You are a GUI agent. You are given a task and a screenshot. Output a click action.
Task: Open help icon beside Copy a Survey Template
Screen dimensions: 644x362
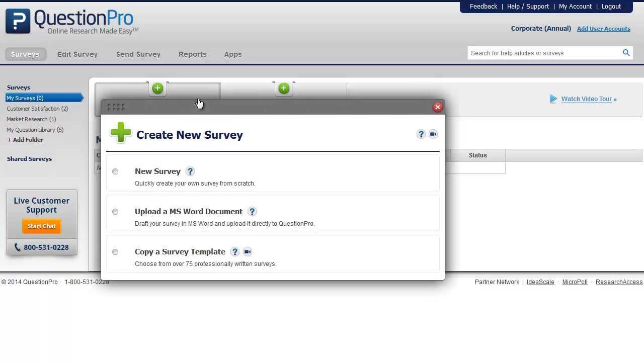[x=235, y=252]
